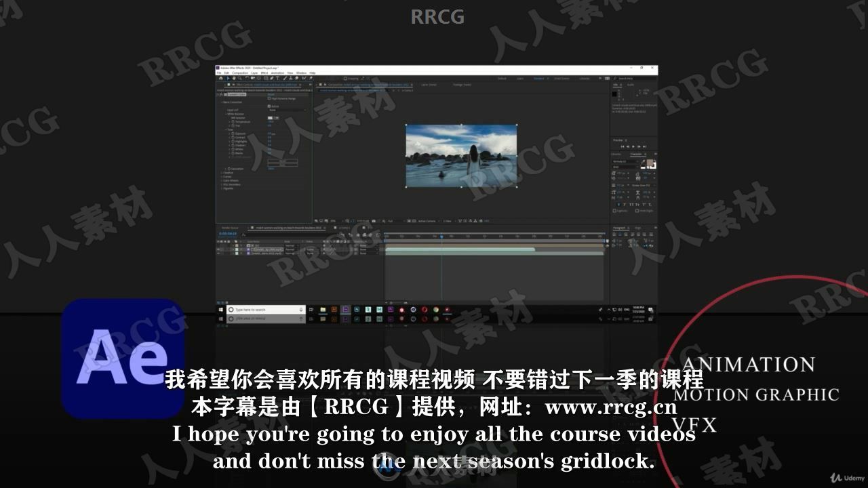Click the Faux Bold text style icon
This screenshot has height=488, width=868.
(618, 205)
